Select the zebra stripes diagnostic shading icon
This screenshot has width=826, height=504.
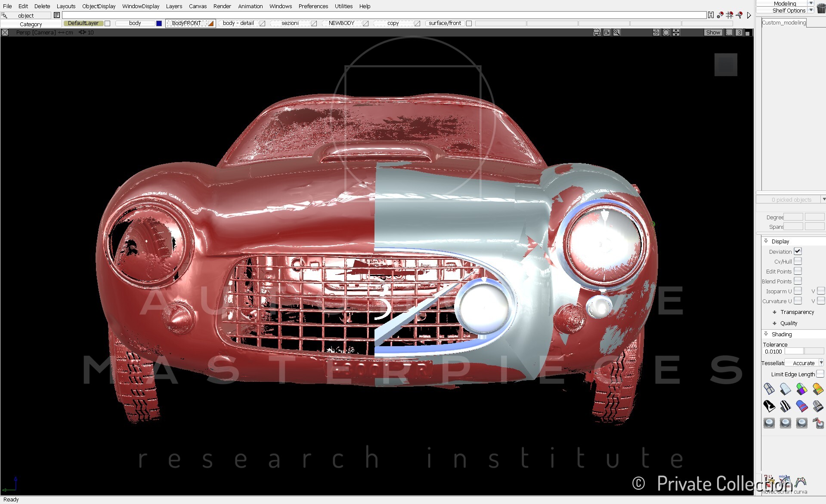tap(785, 406)
